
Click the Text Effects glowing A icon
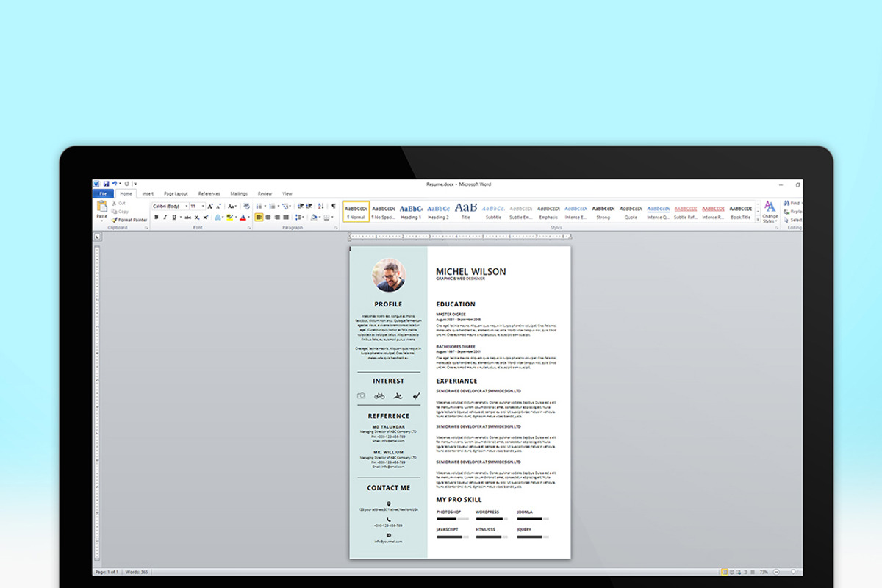click(218, 218)
